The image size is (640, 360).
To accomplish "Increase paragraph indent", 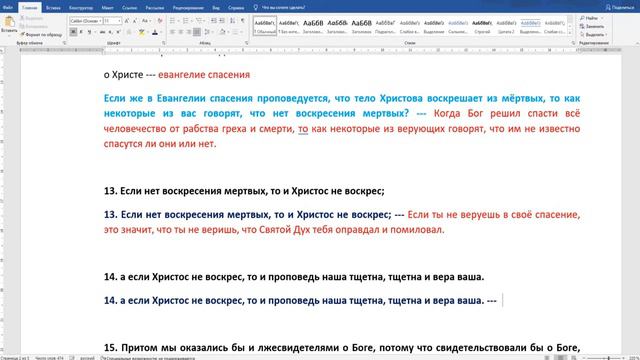I will (x=222, y=20).
